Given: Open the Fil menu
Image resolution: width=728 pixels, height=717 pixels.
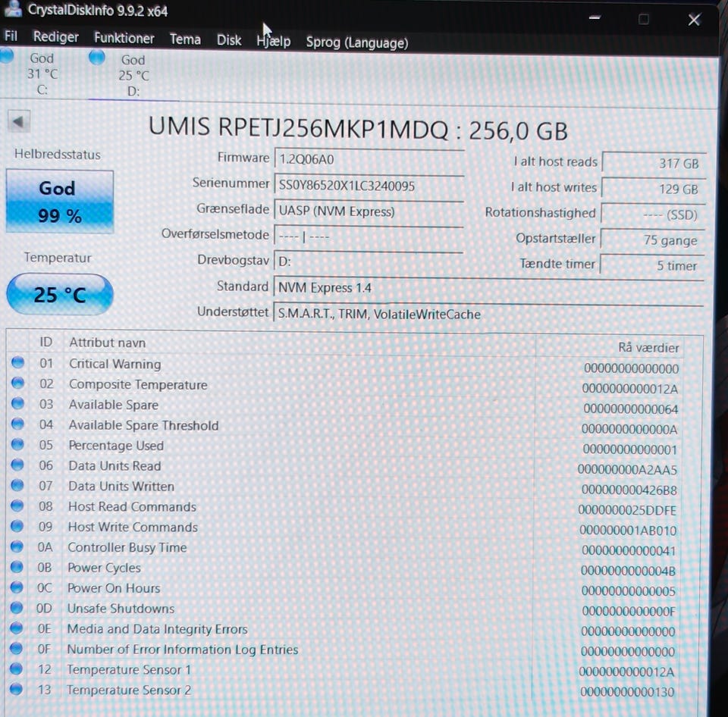Looking at the screenshot, I should tap(11, 36).
